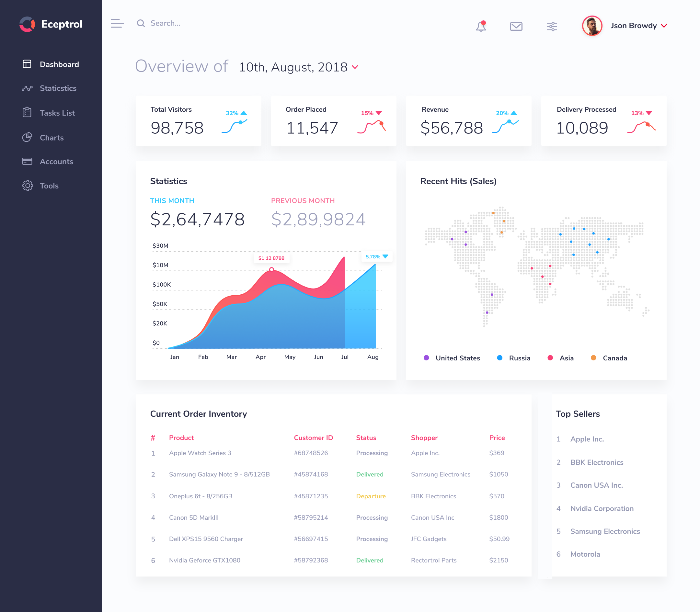Screen dimensions: 700x612
Task: Expand the hamburger menu beside search
Action: (117, 23)
